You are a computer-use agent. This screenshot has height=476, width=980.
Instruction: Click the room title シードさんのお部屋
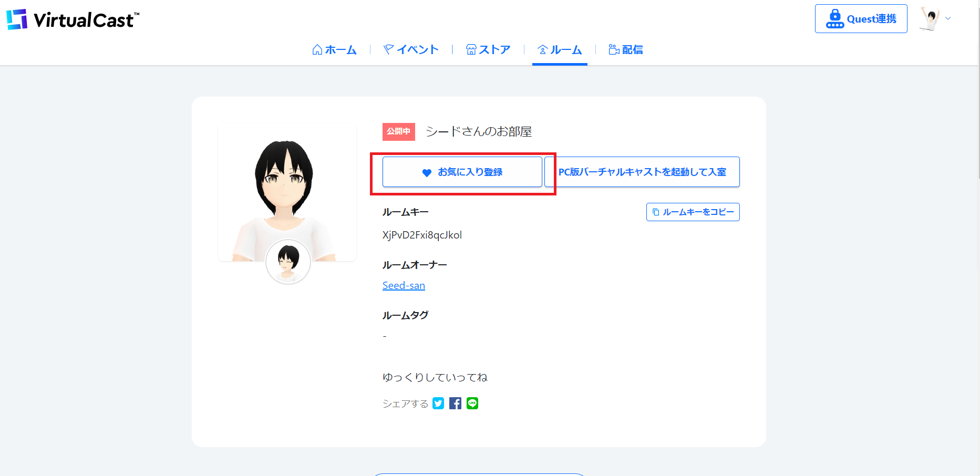[479, 131]
